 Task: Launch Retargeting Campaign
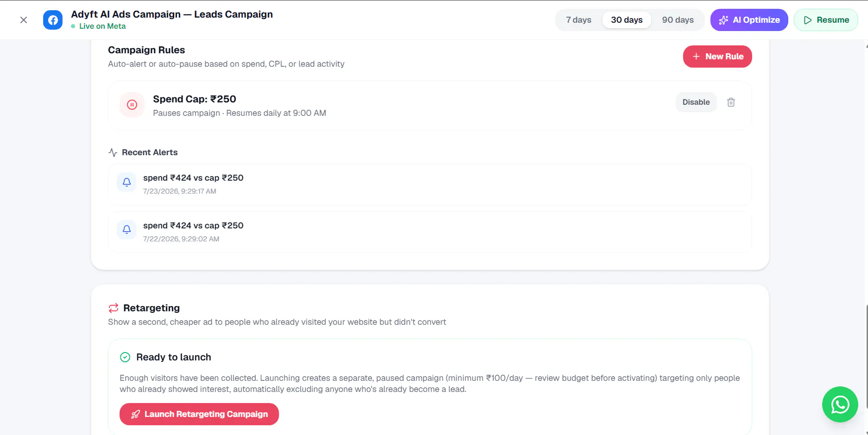(199, 414)
